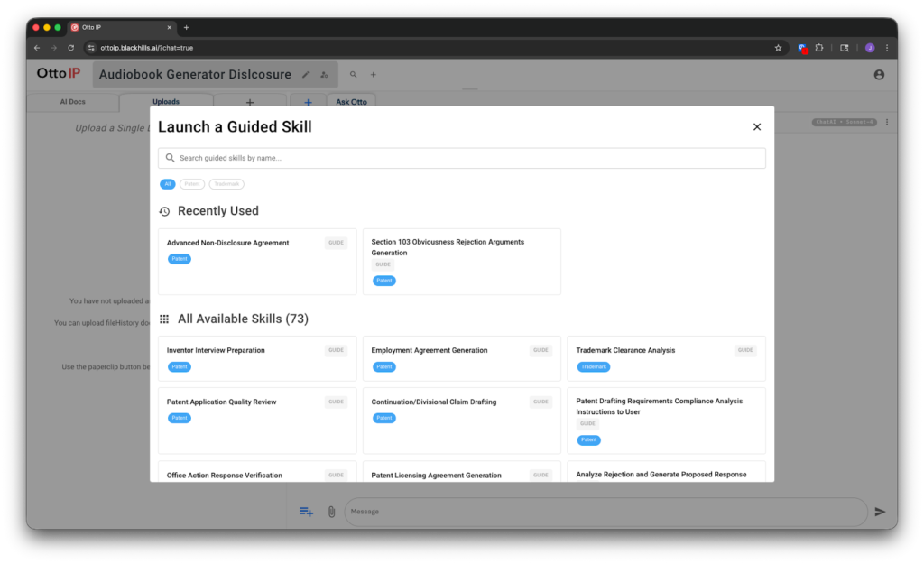Open Chrome's three-dot browser menu
924x564 pixels.
pyautogui.click(x=887, y=48)
